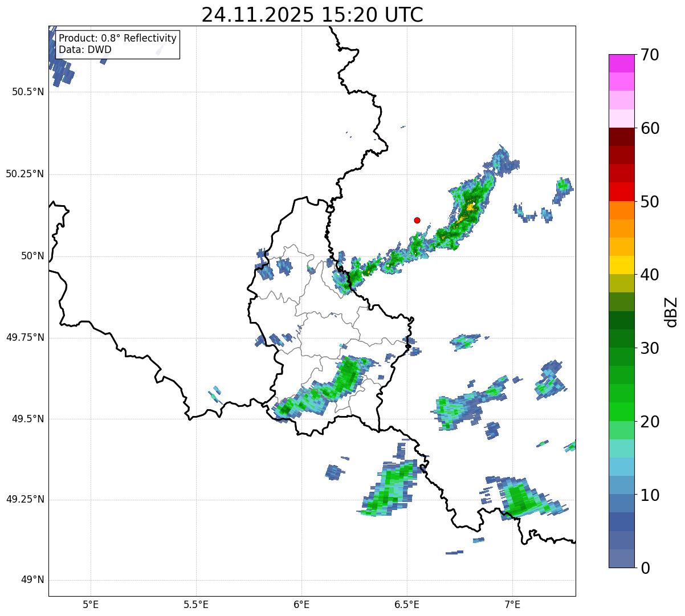685x616 pixels.
Task: Click the 6.5°E longitude label
Action: click(407, 604)
